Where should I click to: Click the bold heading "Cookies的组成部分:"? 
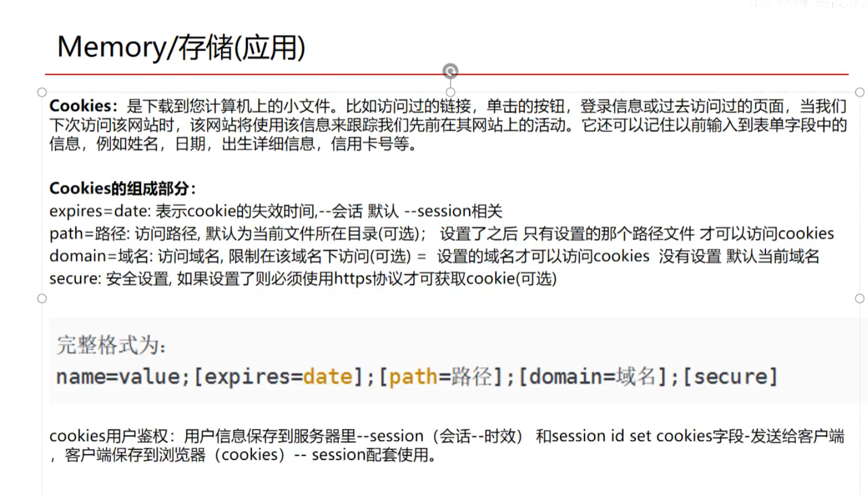pos(122,189)
